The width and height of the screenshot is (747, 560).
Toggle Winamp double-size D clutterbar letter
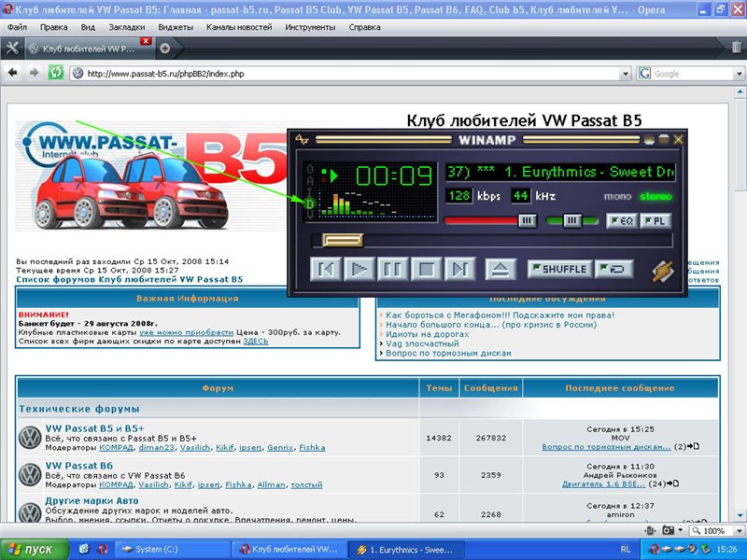(310, 203)
